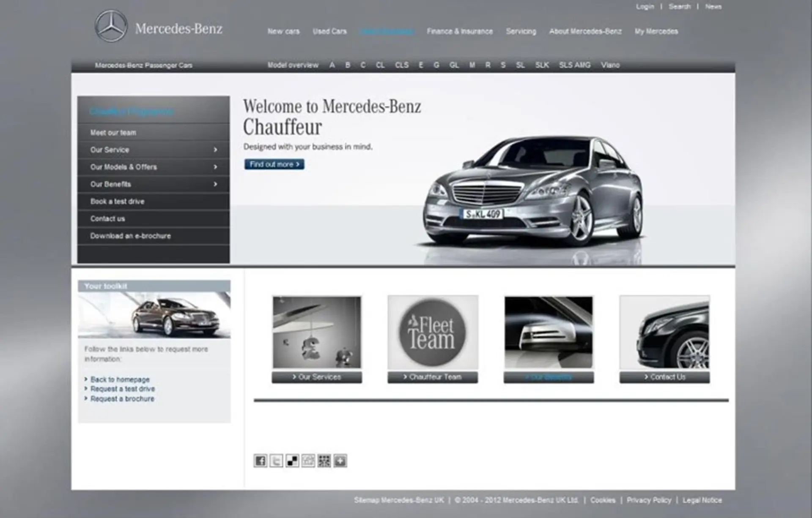Expand the Our Models & Offers submenu
This screenshot has width=812, height=518.
click(152, 167)
